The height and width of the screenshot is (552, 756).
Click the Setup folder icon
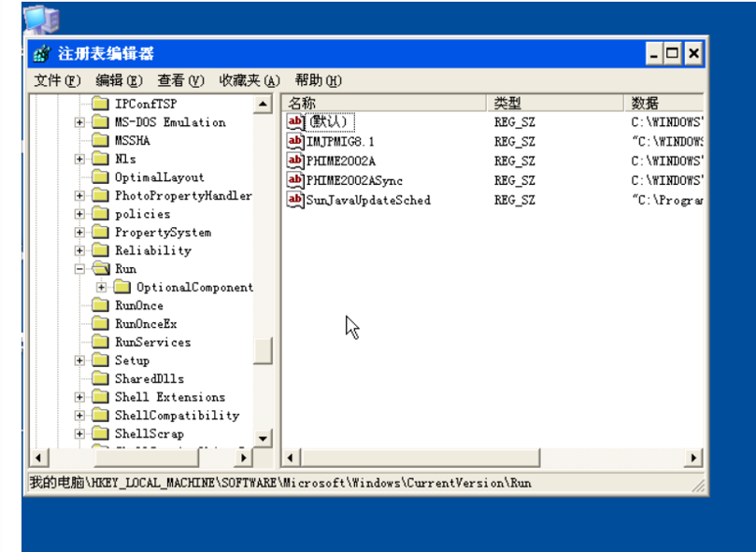[100, 361]
